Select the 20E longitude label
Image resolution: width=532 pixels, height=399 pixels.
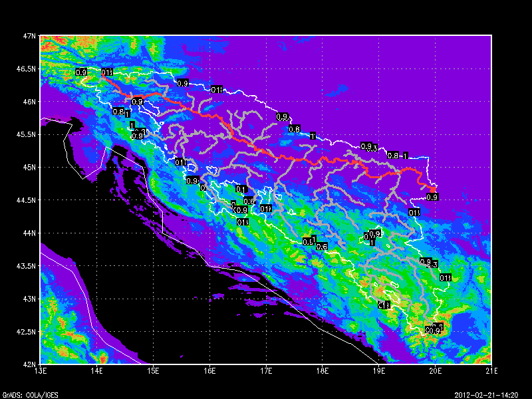click(436, 371)
